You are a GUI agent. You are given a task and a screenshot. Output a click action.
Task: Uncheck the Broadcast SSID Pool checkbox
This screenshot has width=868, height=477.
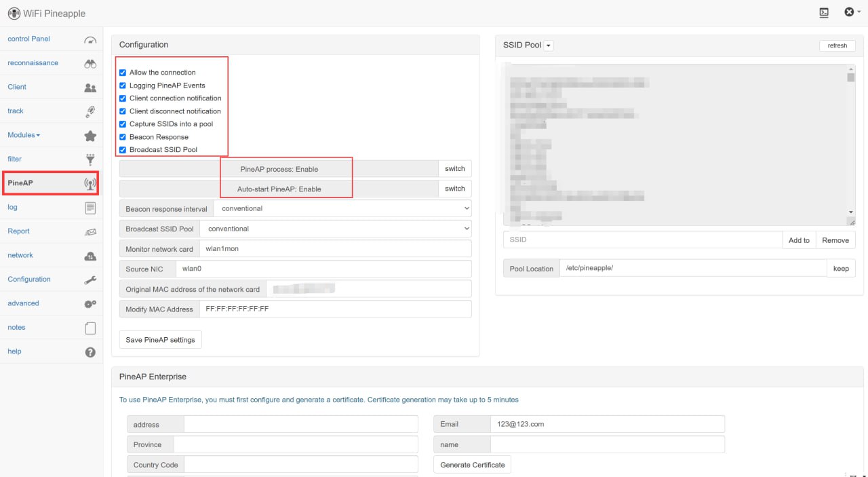pyautogui.click(x=123, y=150)
